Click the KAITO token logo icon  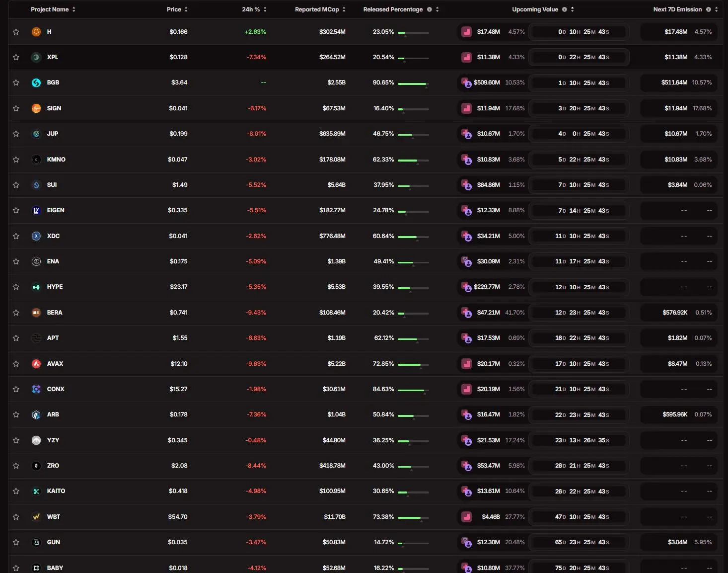36,491
